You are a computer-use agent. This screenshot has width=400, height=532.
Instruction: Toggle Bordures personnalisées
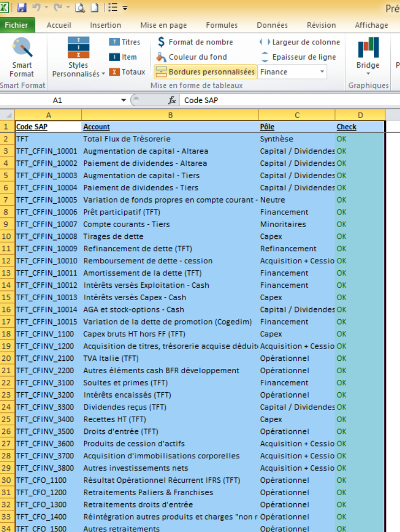[205, 72]
